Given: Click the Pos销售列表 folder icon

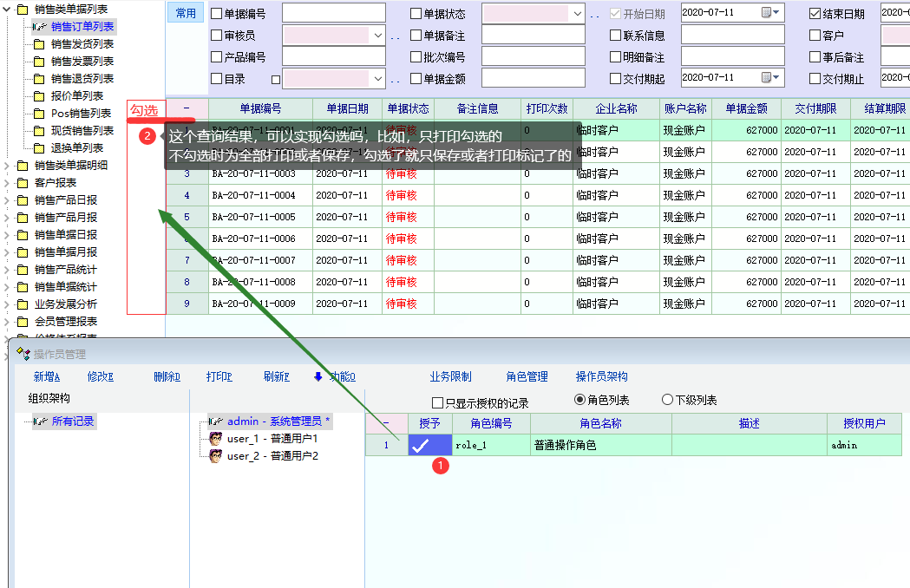Looking at the screenshot, I should [x=39, y=114].
